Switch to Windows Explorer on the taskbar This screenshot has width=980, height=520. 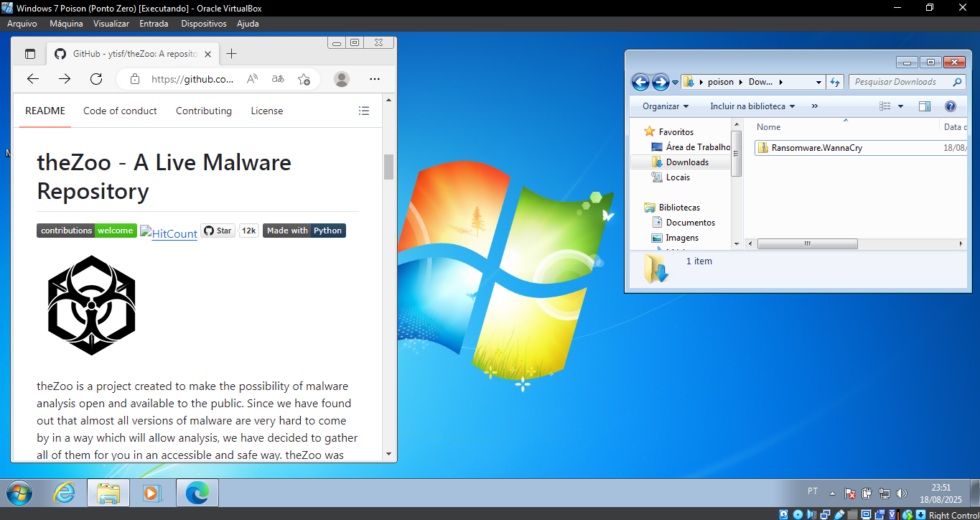108,493
